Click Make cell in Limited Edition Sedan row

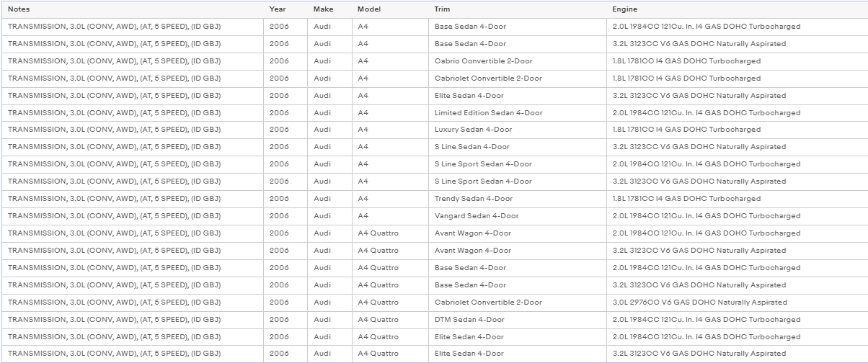coord(329,113)
